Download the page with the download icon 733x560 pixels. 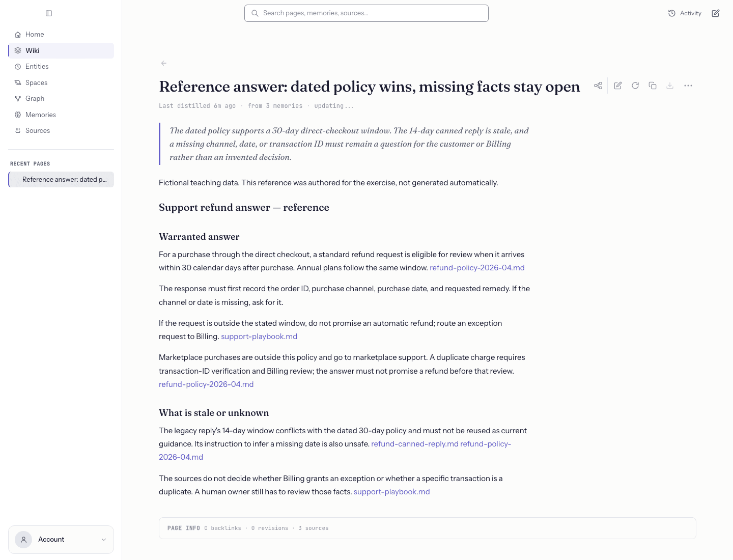670,86
